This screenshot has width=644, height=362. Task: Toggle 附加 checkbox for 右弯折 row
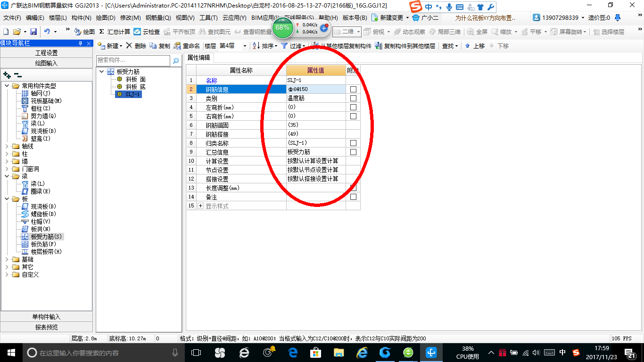[x=353, y=116]
